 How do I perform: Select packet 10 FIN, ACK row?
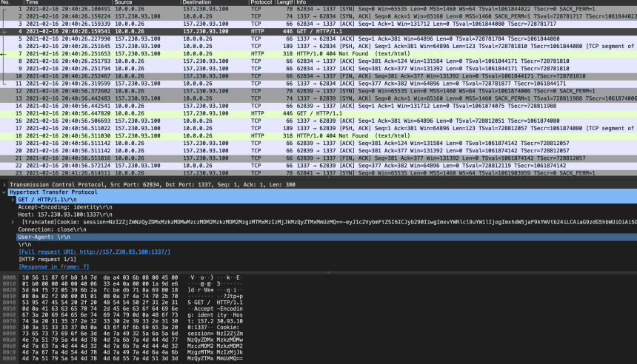(318, 76)
